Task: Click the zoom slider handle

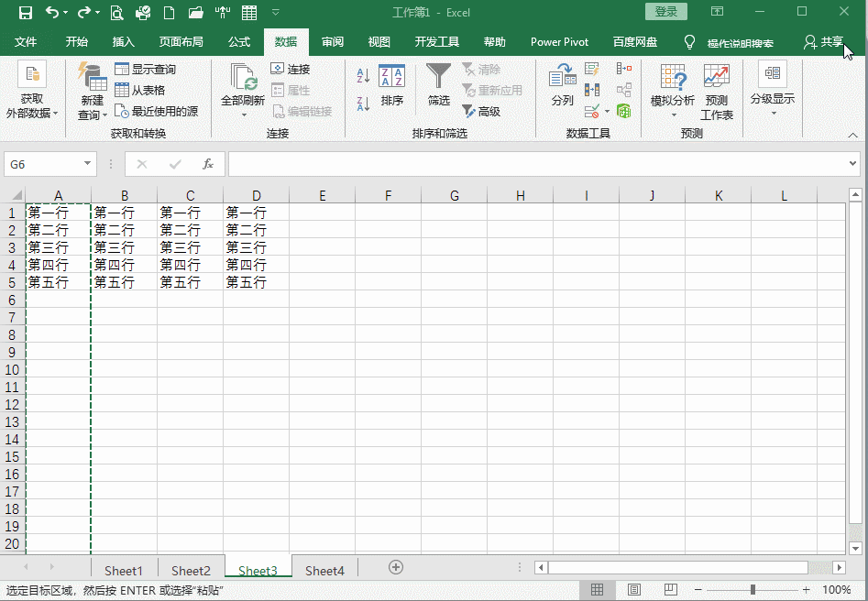Action: pos(753,590)
